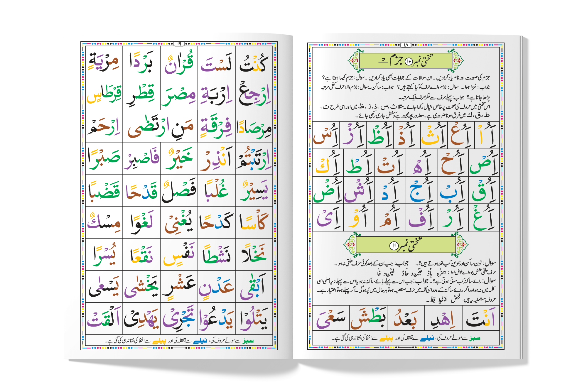This screenshot has height=392, width=587.
Task: Click the word سَعْيَ cell on page 18
Action: (331, 318)
